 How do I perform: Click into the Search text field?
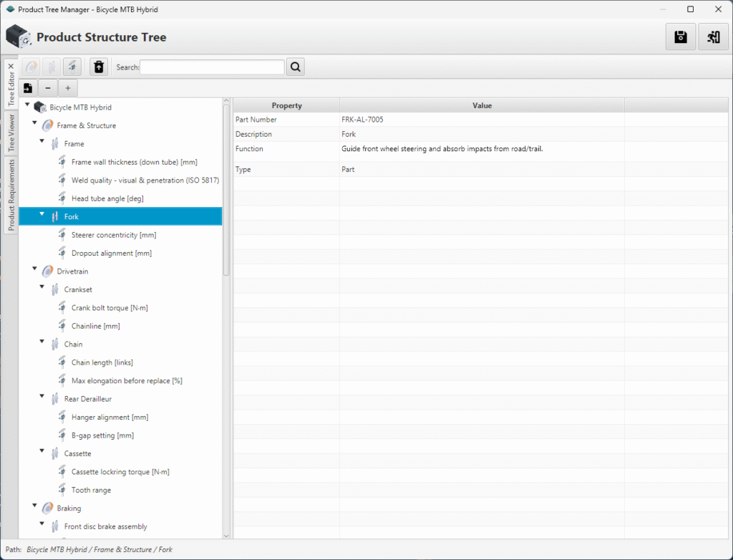[x=212, y=67]
